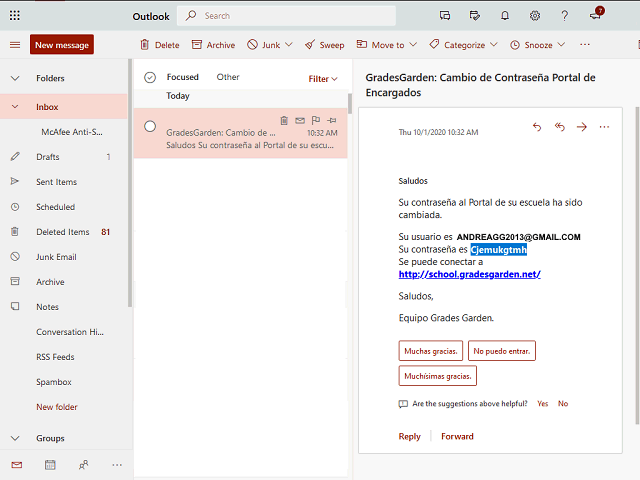Open the notifications bell

click(x=505, y=16)
